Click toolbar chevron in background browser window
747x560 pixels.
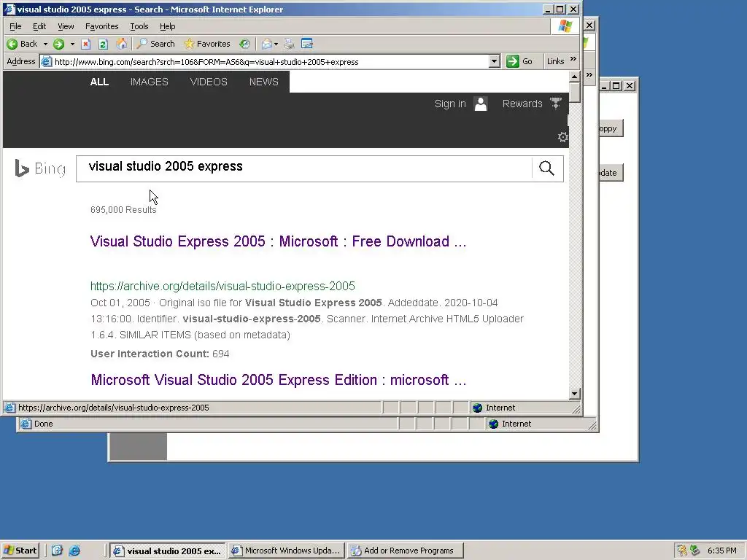589,75
